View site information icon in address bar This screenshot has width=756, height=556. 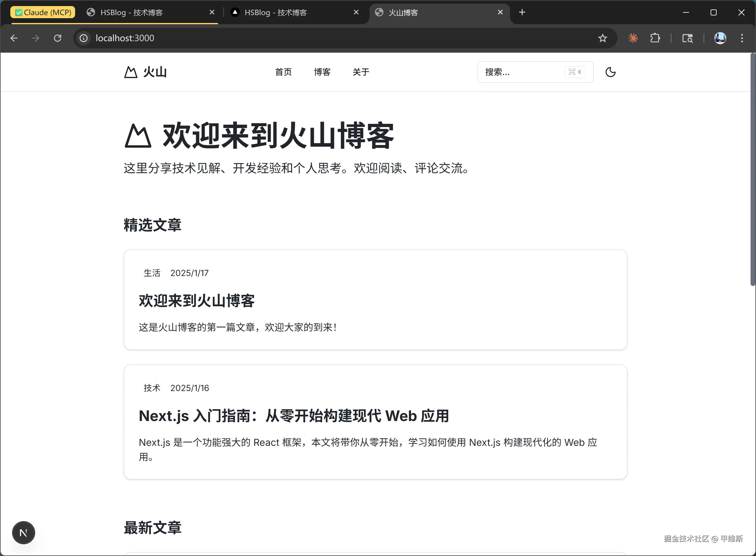coord(84,38)
